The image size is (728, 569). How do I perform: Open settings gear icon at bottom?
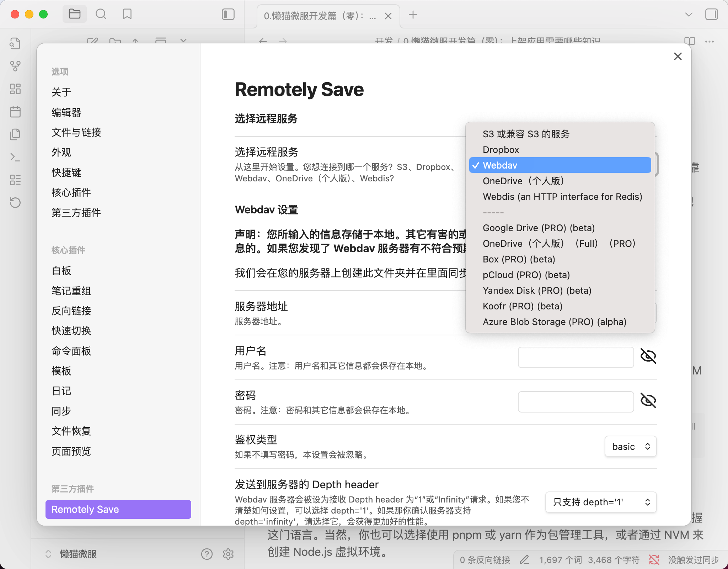228,554
